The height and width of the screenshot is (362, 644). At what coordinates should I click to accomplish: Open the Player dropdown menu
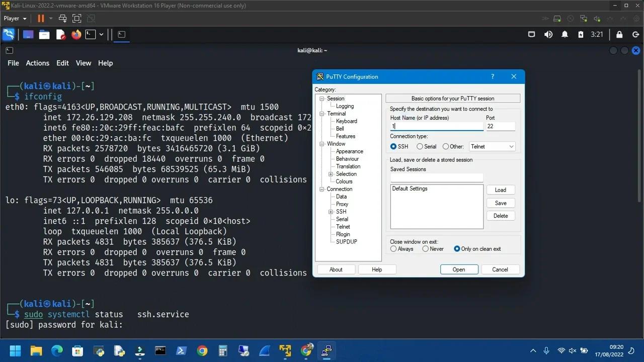point(15,19)
